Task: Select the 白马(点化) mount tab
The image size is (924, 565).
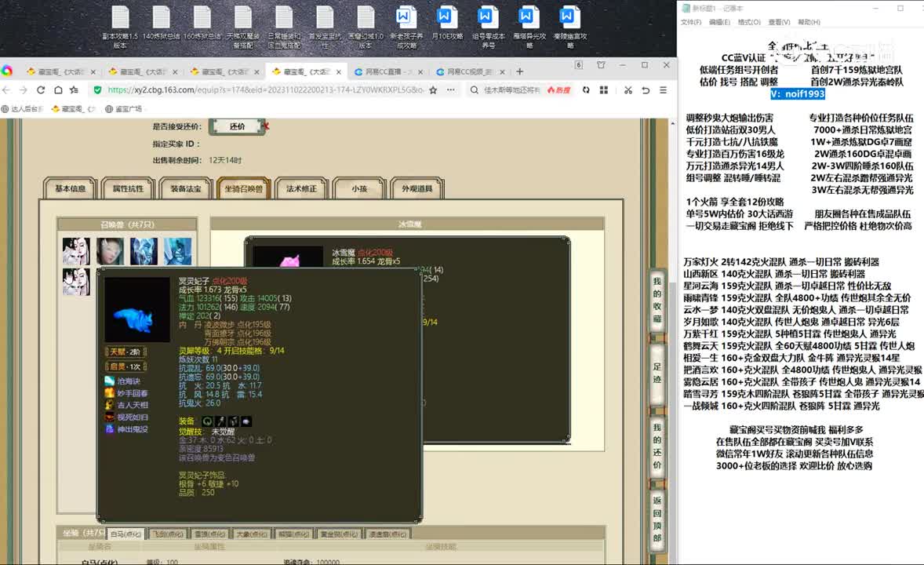Action: (x=126, y=534)
